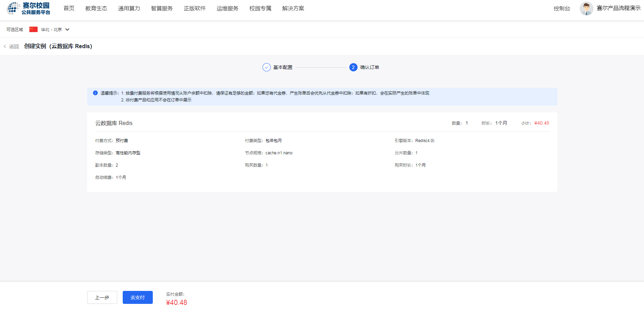Screen dimensions: 644x309
Task: Go to 正版软件 in top navigation
Action: point(194,9)
